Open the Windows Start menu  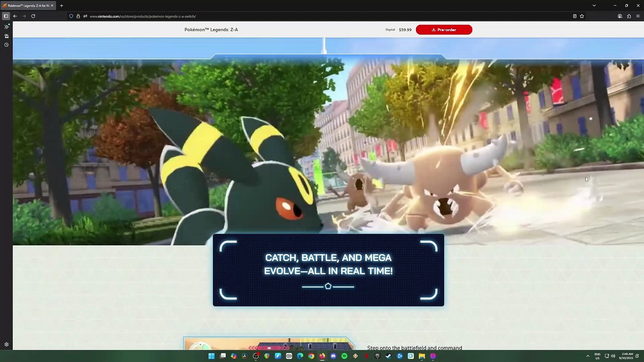[211, 356]
